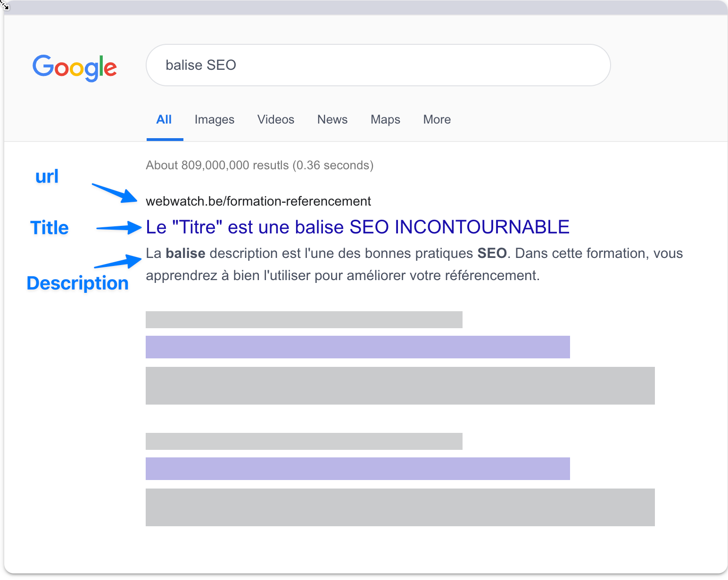Click the All results tab

(x=164, y=119)
